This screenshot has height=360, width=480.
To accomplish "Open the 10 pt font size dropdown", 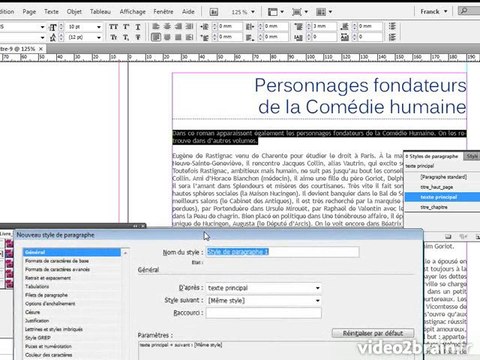I will (x=99, y=27).
